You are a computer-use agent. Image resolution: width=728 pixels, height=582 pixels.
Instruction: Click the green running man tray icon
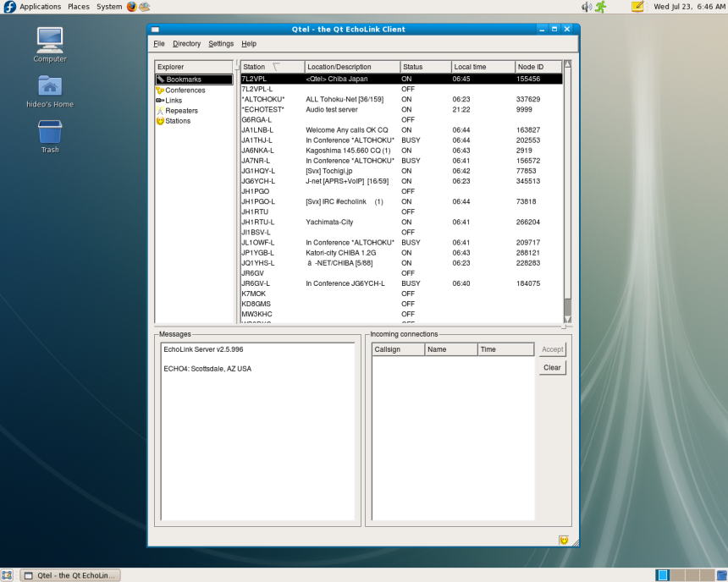pos(601,7)
